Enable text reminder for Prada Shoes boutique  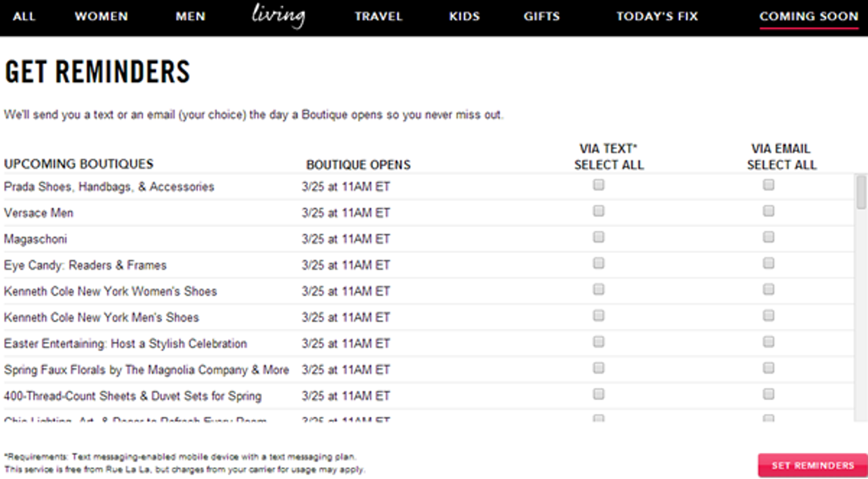598,185
